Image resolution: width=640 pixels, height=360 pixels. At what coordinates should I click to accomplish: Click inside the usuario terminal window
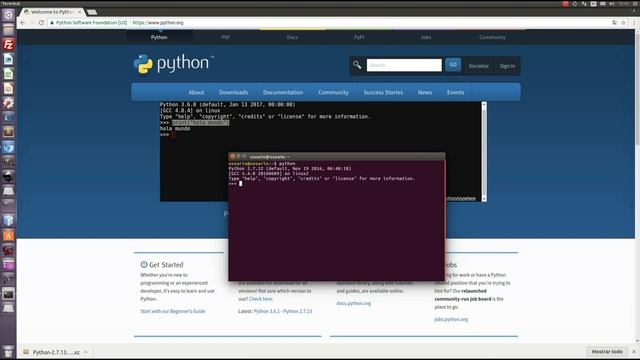[x=337, y=220]
